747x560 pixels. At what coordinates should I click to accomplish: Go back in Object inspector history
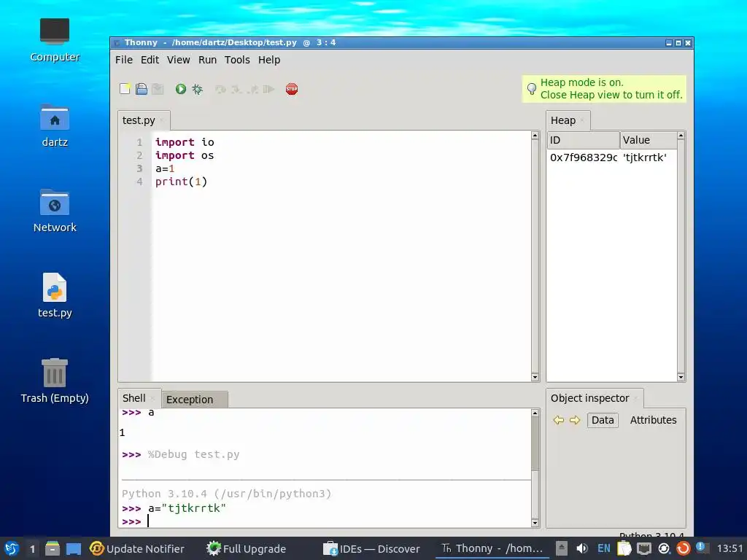(x=558, y=420)
